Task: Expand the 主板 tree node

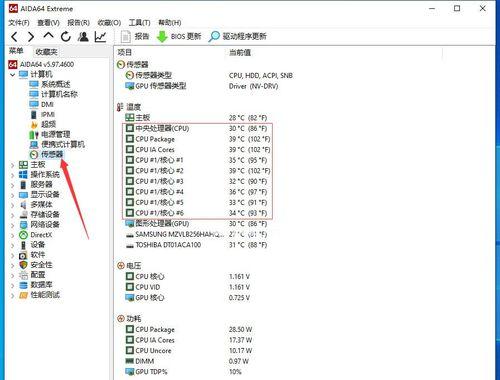Action: coord(13,165)
